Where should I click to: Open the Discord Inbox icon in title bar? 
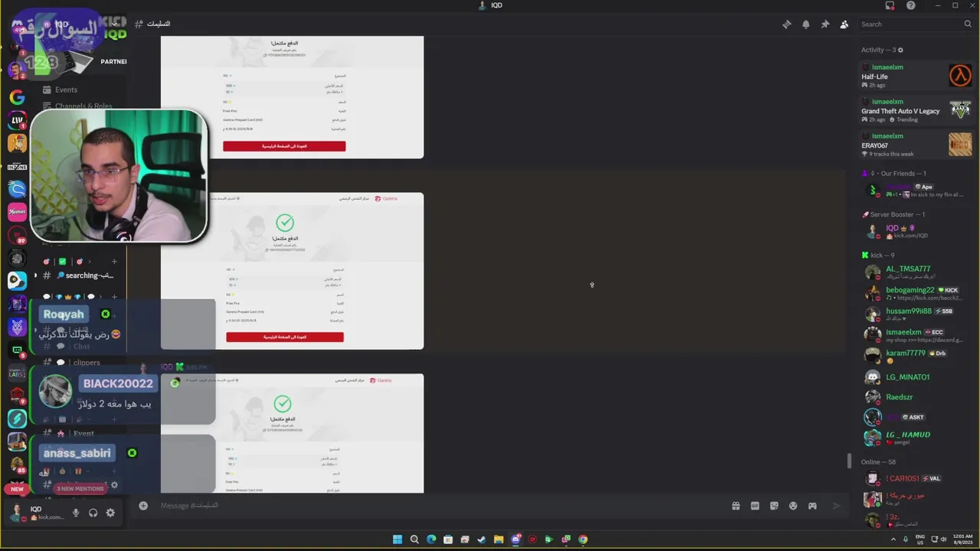pos(890,5)
